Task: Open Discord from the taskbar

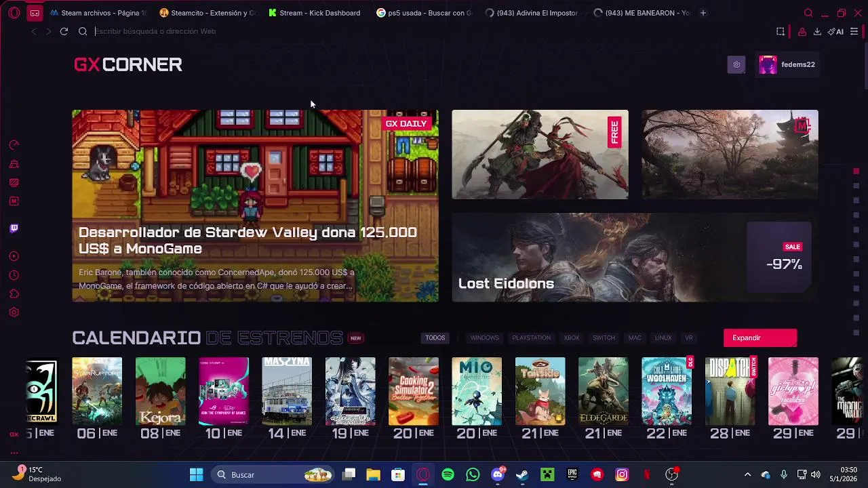Action: click(498, 474)
